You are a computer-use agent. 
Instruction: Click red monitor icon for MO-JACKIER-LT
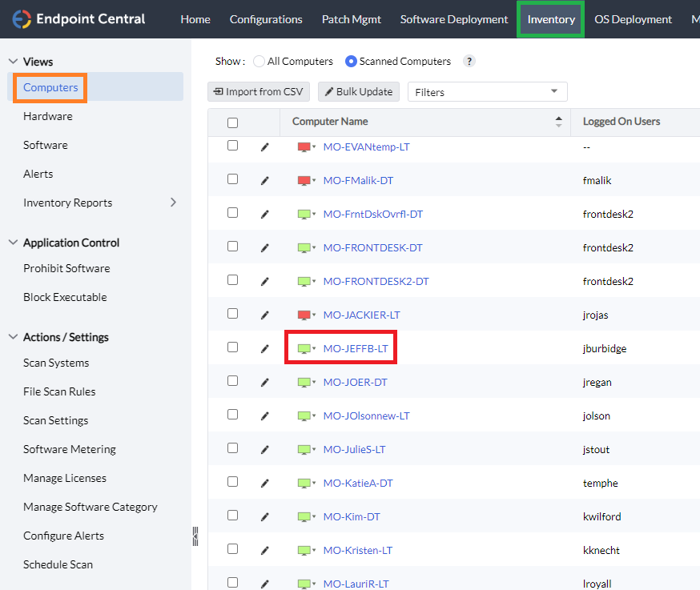(304, 315)
